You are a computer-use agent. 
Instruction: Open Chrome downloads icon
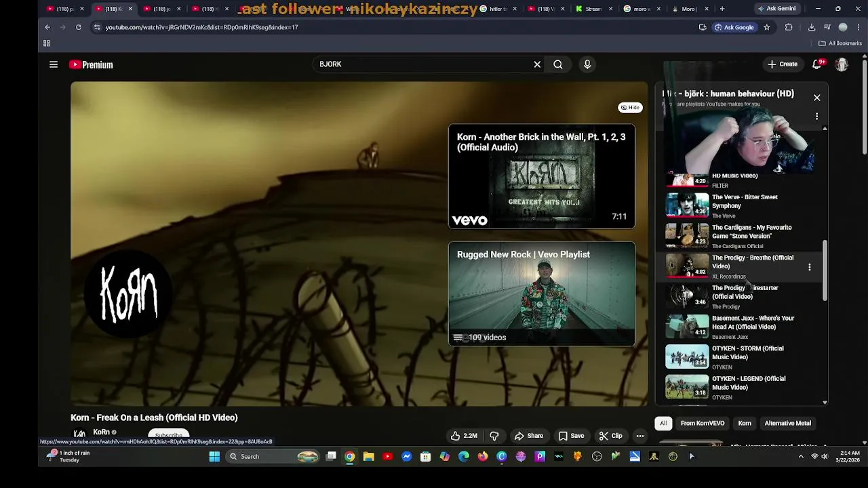click(812, 27)
